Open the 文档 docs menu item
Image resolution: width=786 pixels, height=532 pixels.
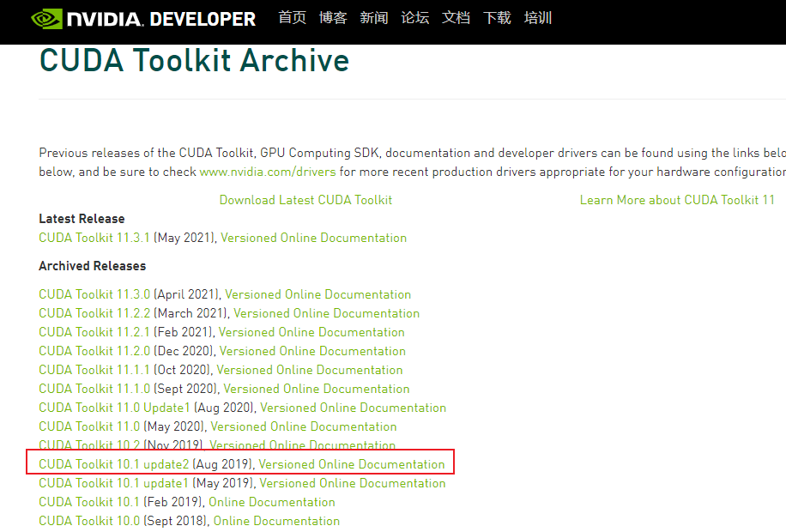click(456, 17)
